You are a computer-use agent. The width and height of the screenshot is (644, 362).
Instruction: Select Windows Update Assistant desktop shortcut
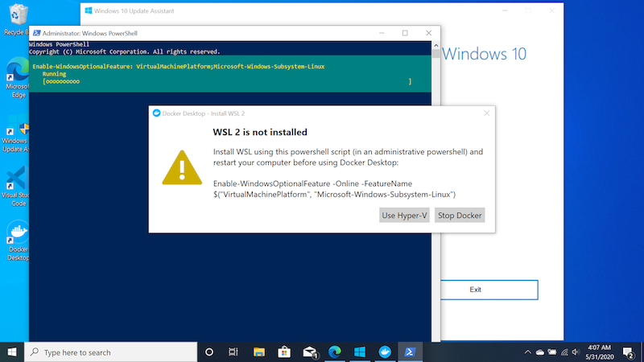15,132
